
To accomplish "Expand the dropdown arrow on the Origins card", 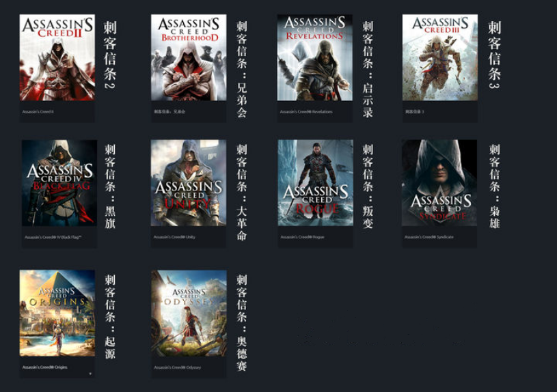I will point(90,374).
